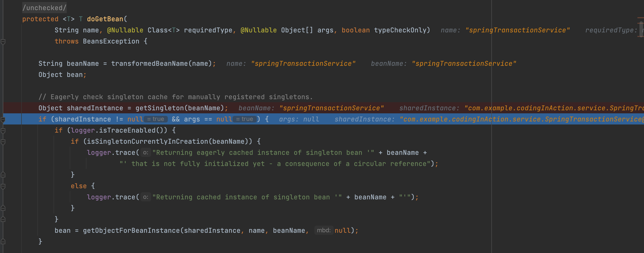Click the 'mbd:' parameter hint before null
644x253 pixels.
tap(324, 230)
